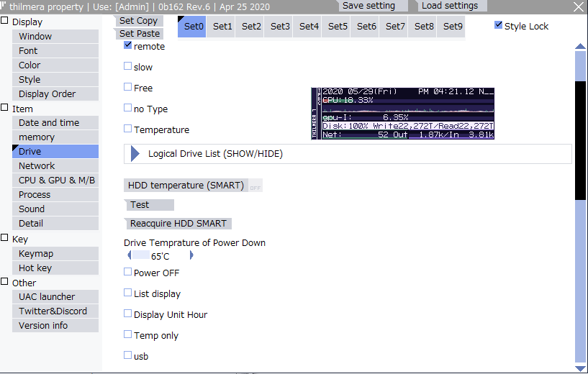Image resolution: width=588 pixels, height=374 pixels.
Task: Toggle the Item section checkbox
Action: [4, 108]
